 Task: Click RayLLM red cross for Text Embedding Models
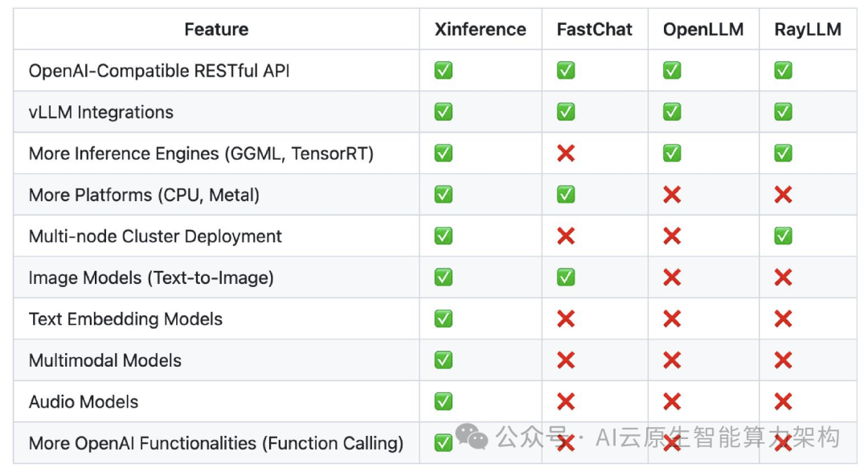(783, 318)
